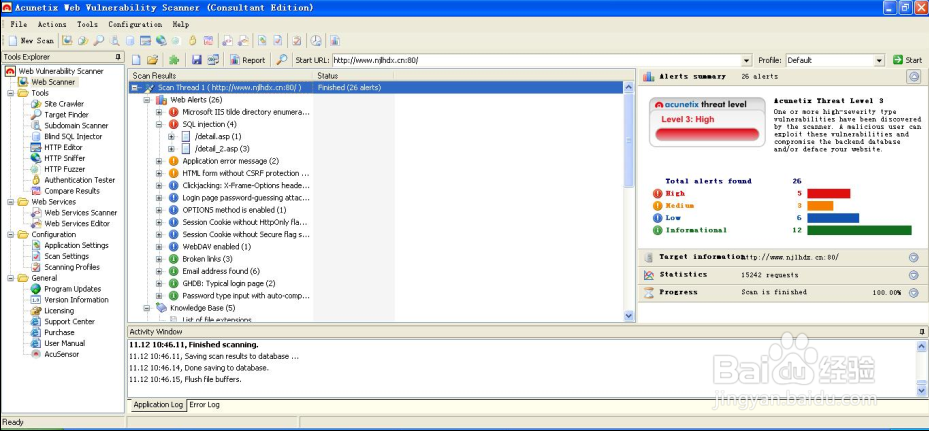Click the green puzzle piece icon
Image resolution: width=929 pixels, height=431 pixels.
pos(174,60)
